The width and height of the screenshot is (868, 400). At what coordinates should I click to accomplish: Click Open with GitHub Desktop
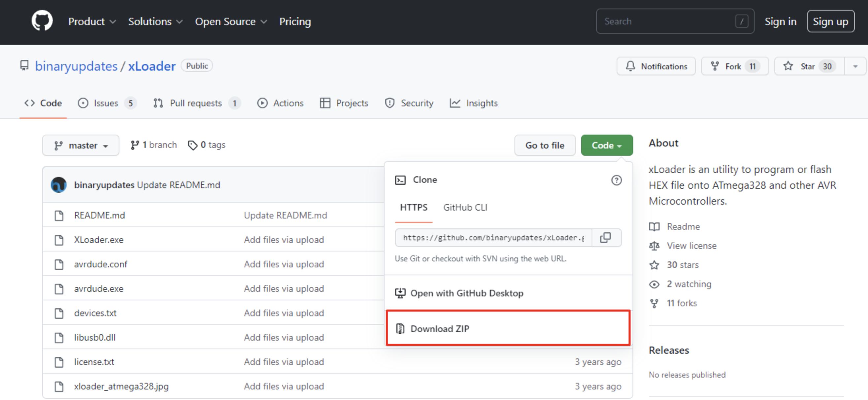tap(459, 293)
